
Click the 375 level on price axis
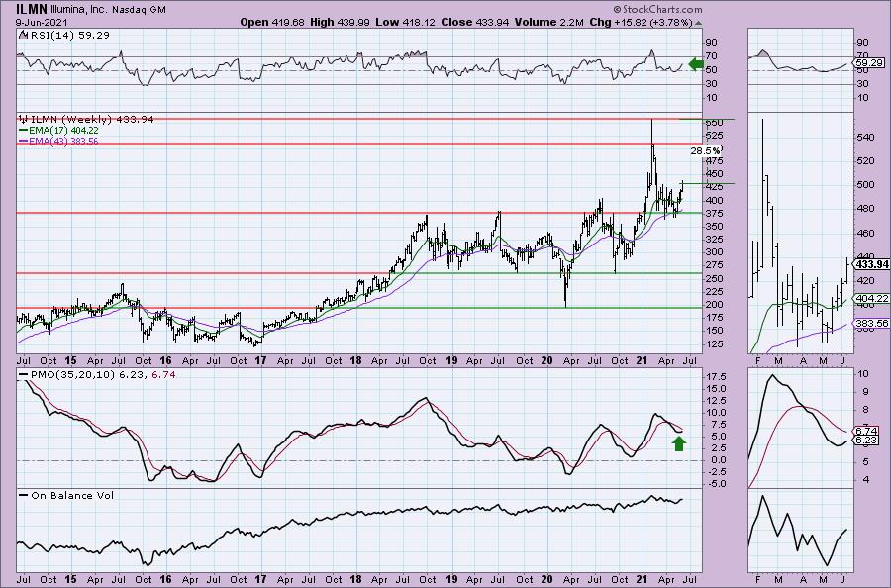[714, 213]
